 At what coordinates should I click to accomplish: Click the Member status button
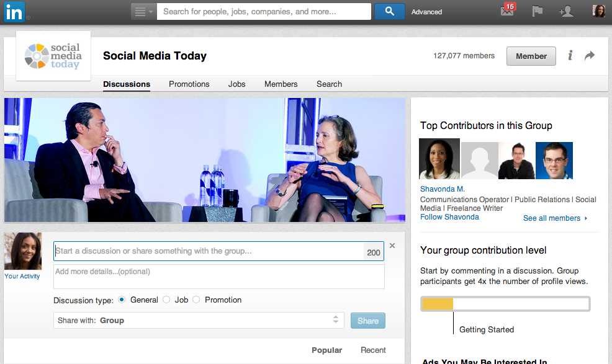[x=531, y=56]
